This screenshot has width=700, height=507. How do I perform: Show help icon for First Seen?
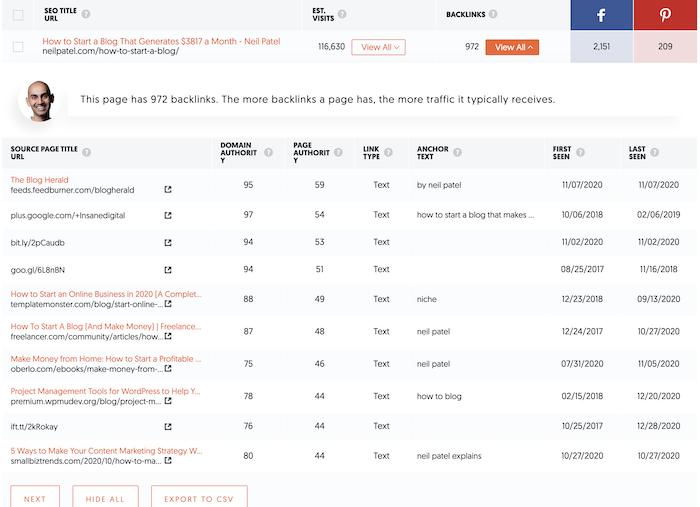click(x=580, y=152)
